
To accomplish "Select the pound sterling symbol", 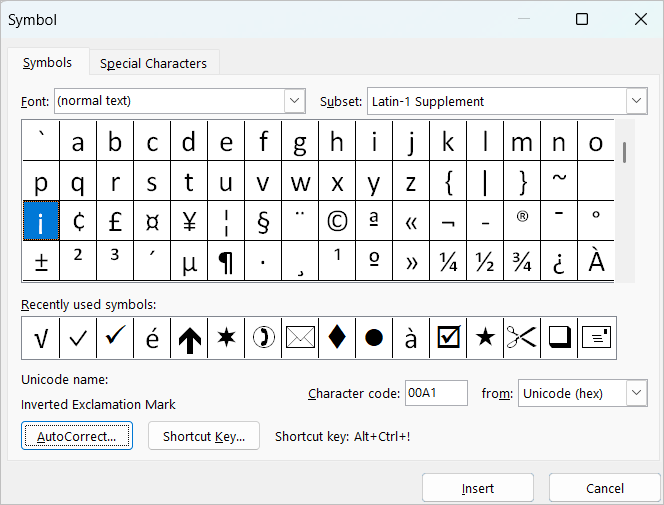I will point(115,222).
